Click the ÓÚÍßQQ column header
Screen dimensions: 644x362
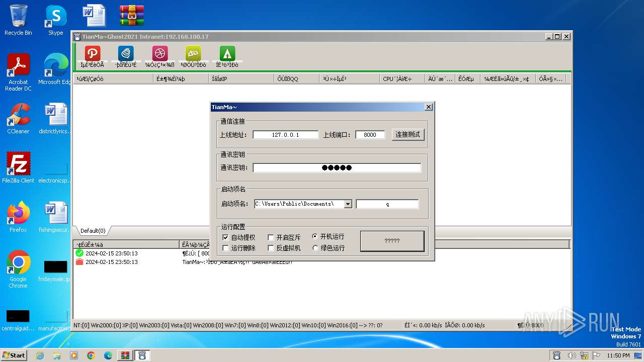297,79
